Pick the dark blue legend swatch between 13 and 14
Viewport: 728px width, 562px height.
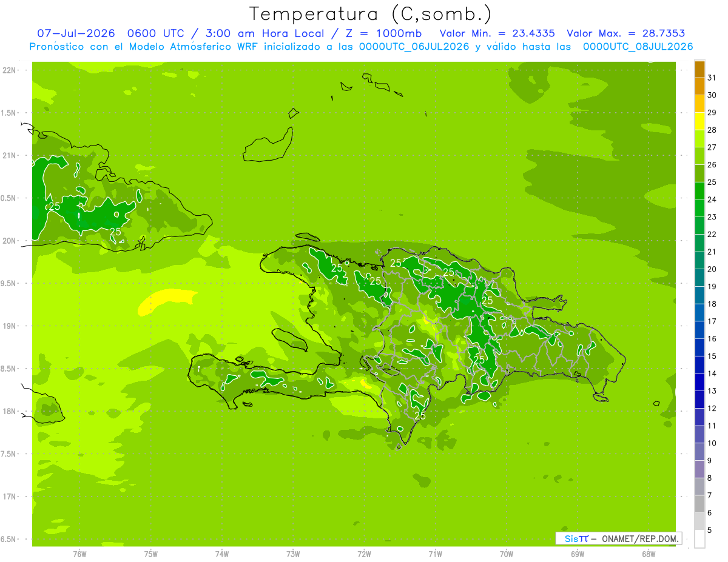[699, 383]
